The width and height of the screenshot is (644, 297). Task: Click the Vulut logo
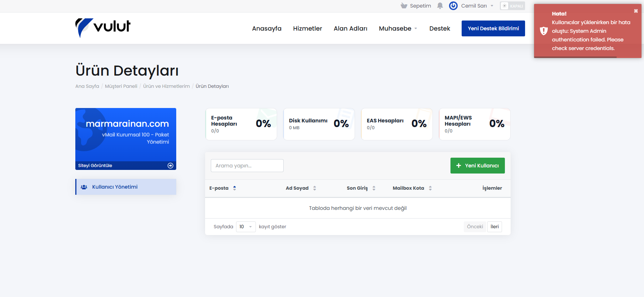coord(103,27)
